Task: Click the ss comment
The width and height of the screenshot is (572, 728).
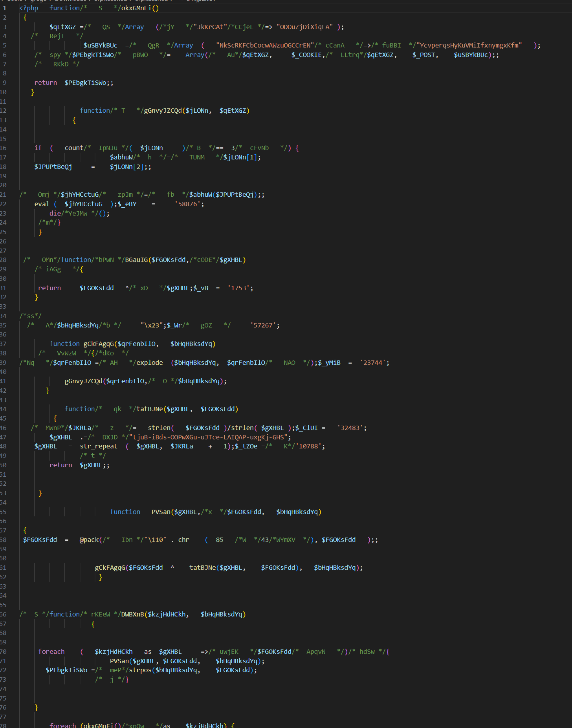Action: point(31,316)
